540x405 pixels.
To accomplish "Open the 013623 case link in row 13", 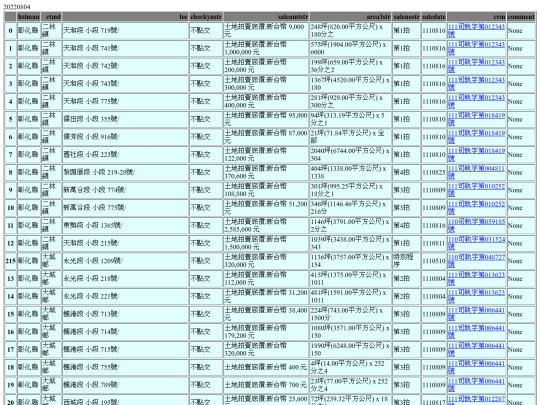I will pyautogui.click(x=476, y=279).
